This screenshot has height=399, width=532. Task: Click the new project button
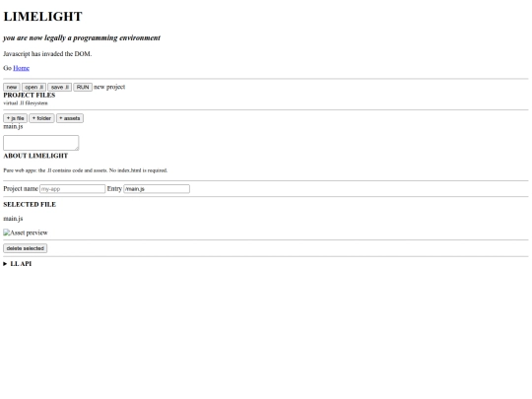point(12,88)
